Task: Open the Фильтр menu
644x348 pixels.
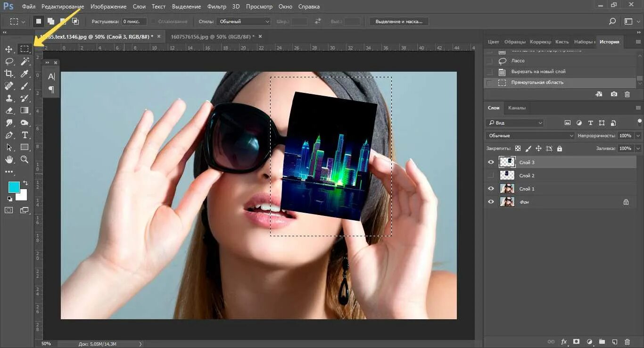Action: click(217, 7)
